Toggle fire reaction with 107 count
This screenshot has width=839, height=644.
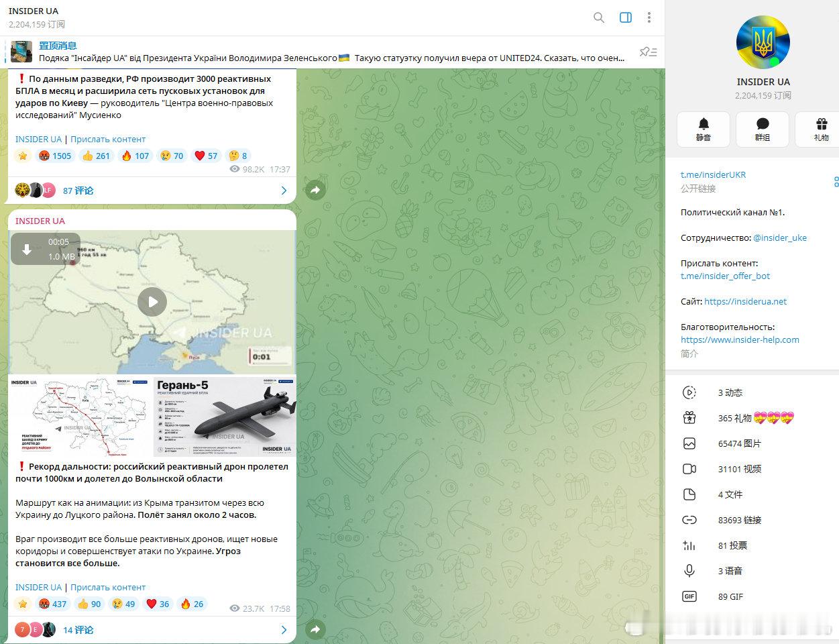coord(135,156)
